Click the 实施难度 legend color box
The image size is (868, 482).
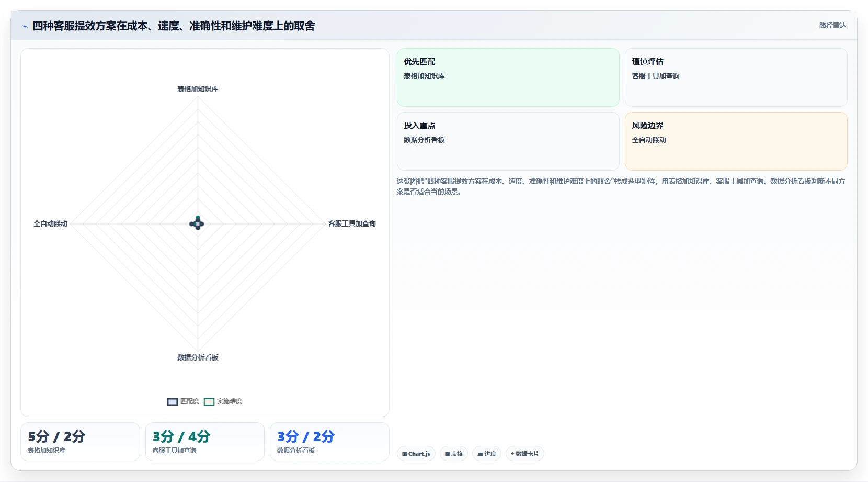pyautogui.click(x=209, y=402)
